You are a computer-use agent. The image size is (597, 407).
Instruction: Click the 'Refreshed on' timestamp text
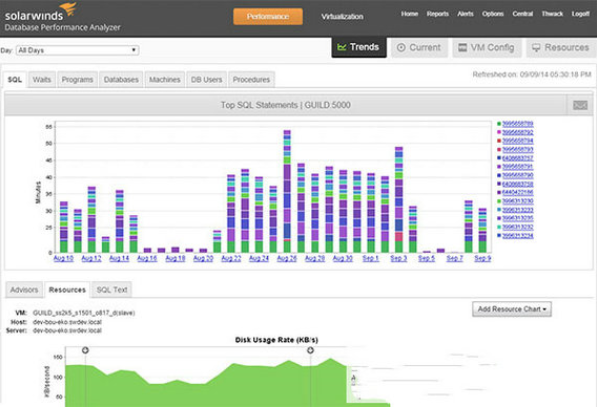coord(532,74)
